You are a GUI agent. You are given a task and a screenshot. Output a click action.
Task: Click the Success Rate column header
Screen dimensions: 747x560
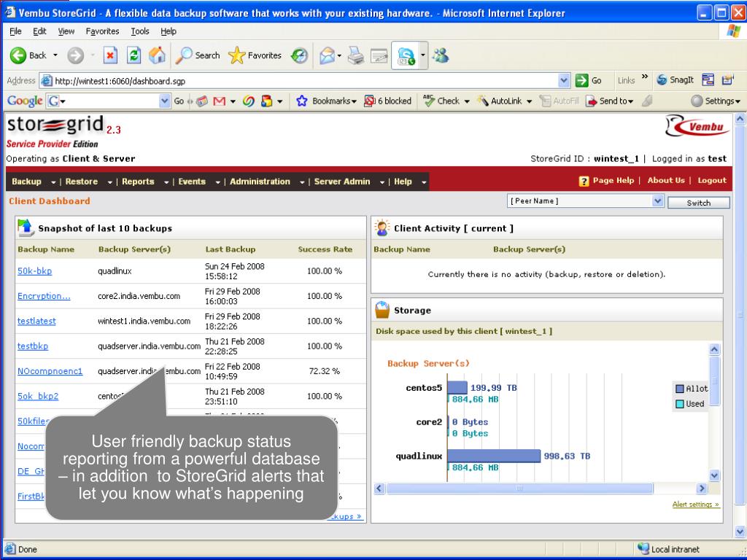(x=325, y=249)
